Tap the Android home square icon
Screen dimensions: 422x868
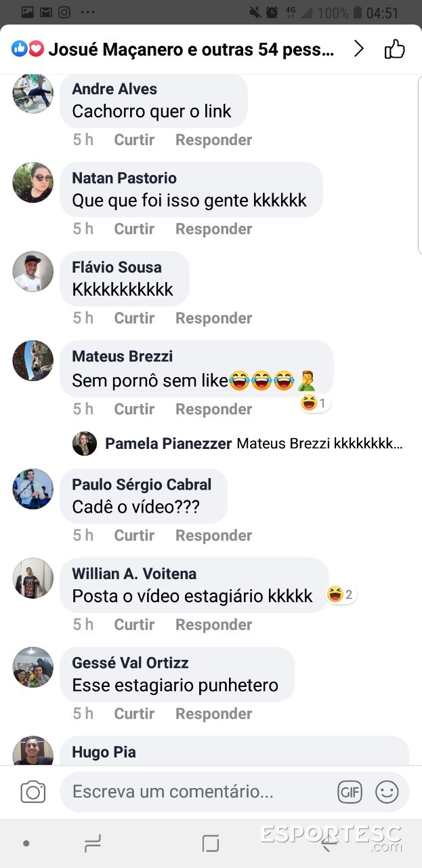click(x=211, y=844)
